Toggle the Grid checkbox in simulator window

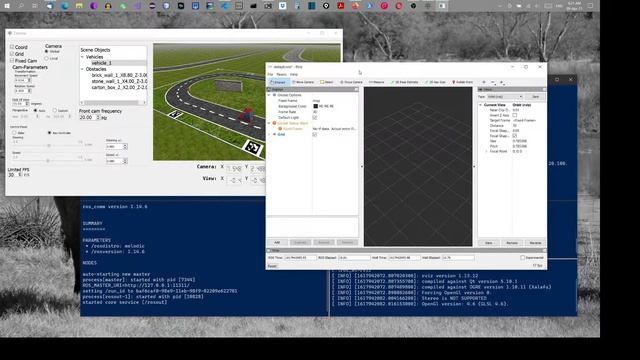12,53
